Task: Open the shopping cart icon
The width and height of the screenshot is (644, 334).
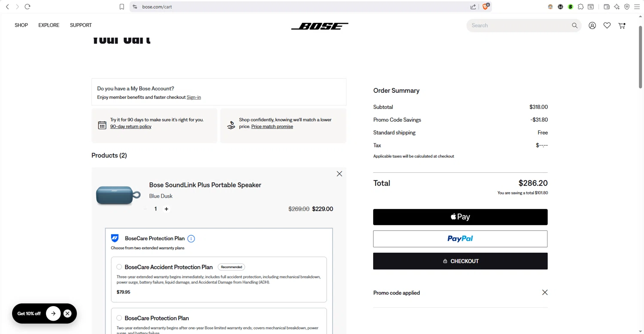Action: (622, 26)
